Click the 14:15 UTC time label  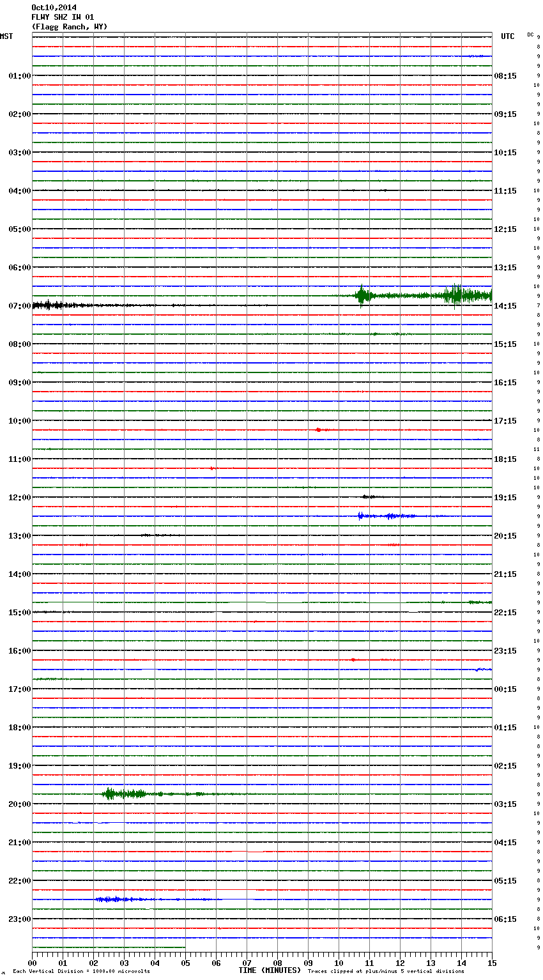point(505,306)
